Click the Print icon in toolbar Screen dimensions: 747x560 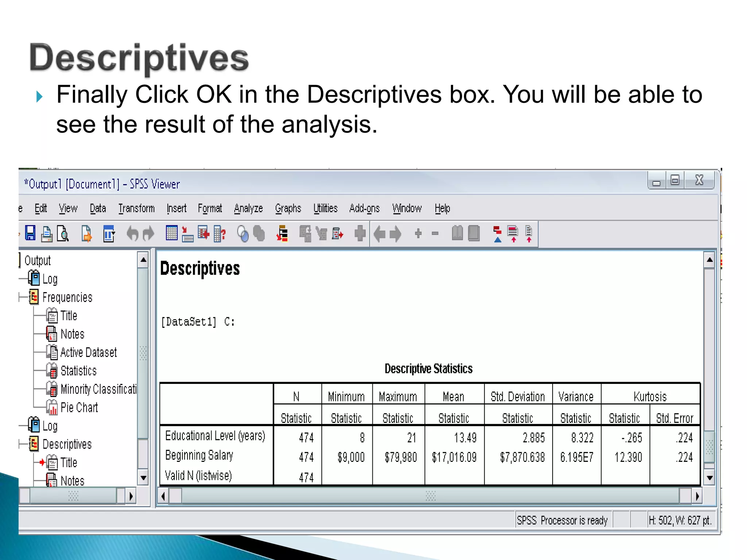point(47,234)
